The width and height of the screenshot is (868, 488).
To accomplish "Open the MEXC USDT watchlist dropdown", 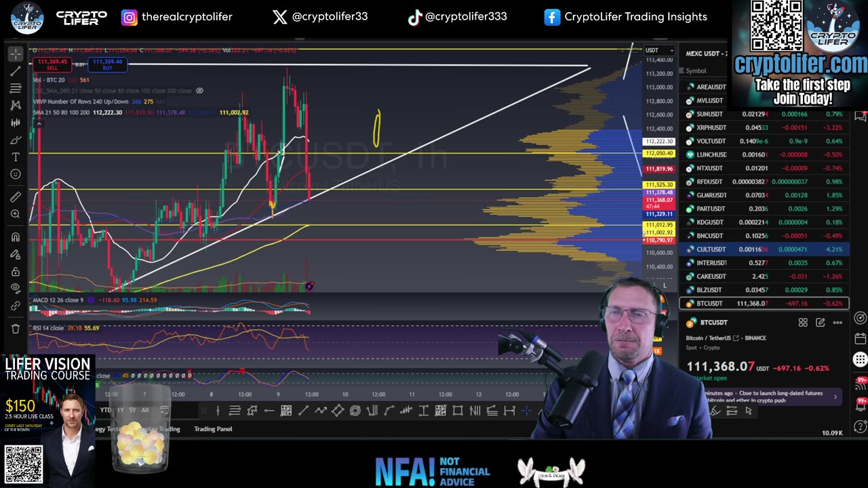I will coord(705,54).
